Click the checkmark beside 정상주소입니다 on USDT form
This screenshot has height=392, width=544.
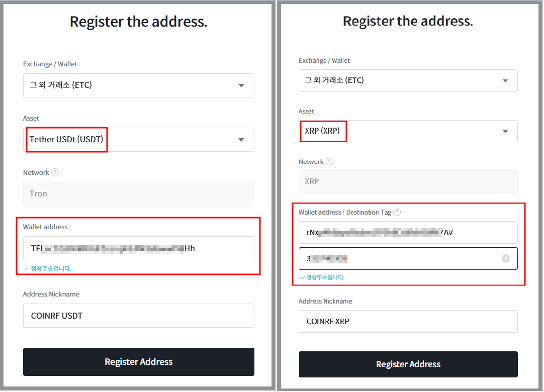click(x=27, y=269)
